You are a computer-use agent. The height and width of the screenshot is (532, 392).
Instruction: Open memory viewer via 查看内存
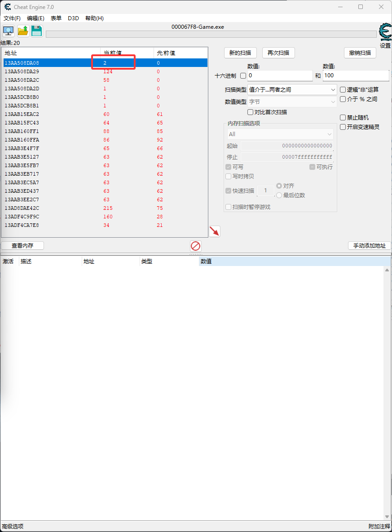point(22,246)
